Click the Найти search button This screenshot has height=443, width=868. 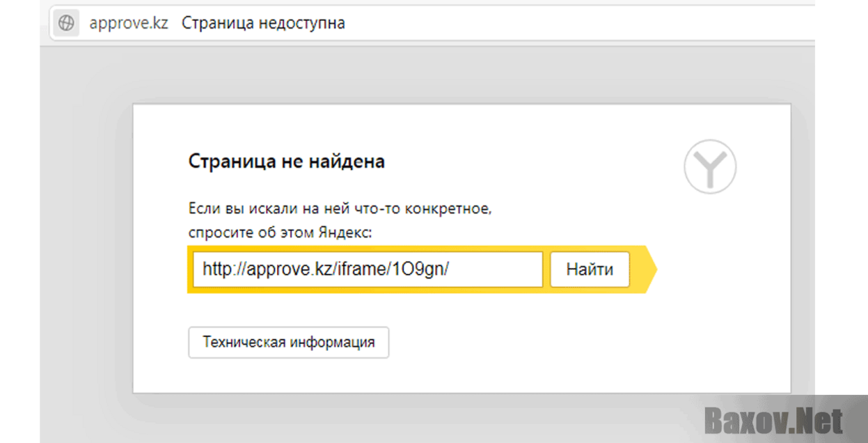tap(590, 270)
